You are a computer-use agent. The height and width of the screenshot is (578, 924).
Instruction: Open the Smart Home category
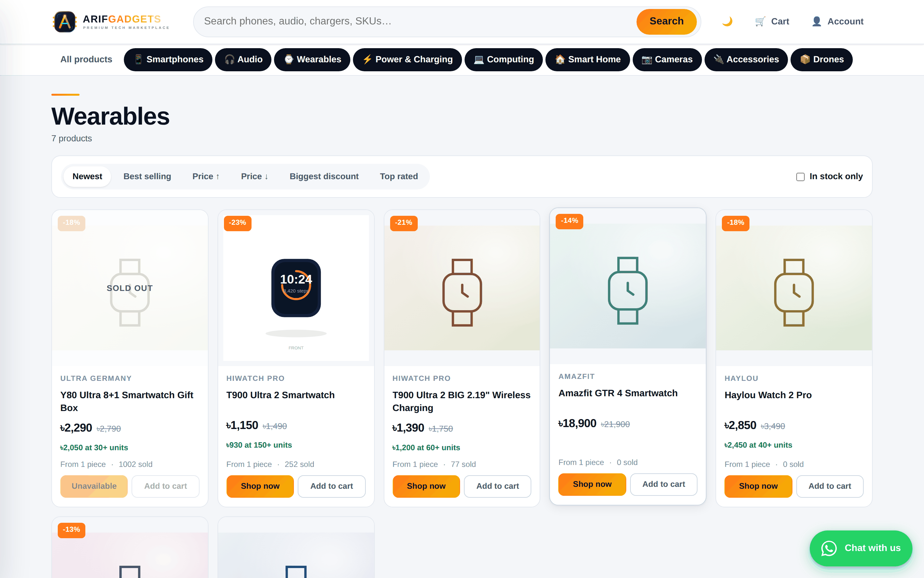(587, 60)
